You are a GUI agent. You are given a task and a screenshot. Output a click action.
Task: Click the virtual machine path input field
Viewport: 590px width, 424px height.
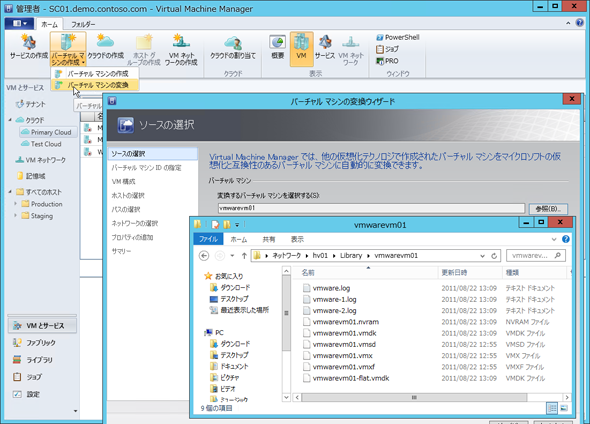click(371, 208)
